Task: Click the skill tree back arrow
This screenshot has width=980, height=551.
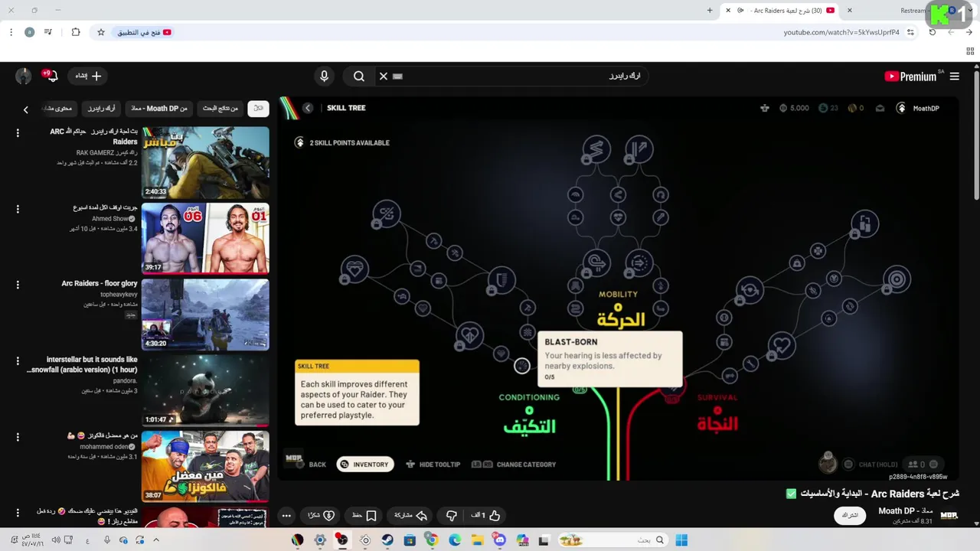Action: [308, 108]
